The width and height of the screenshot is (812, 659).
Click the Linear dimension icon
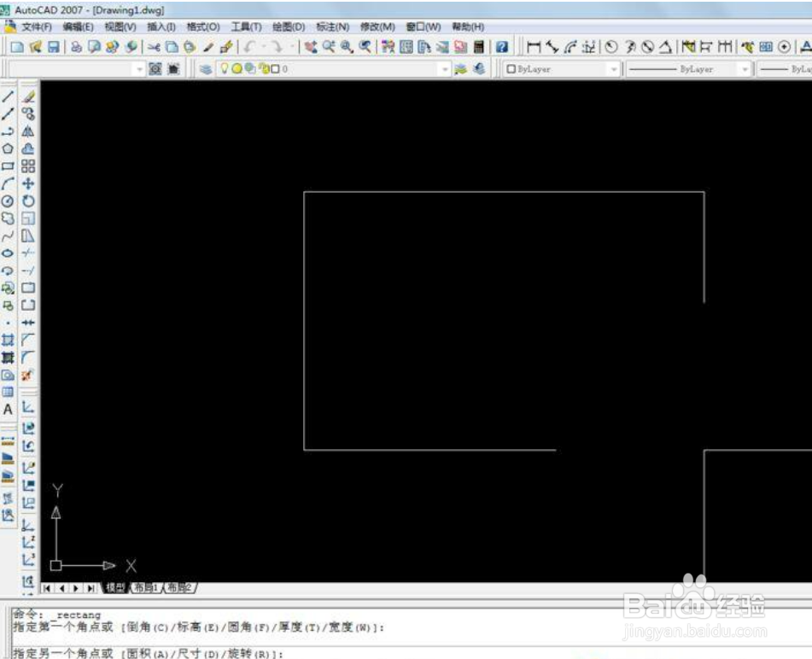tap(534, 47)
